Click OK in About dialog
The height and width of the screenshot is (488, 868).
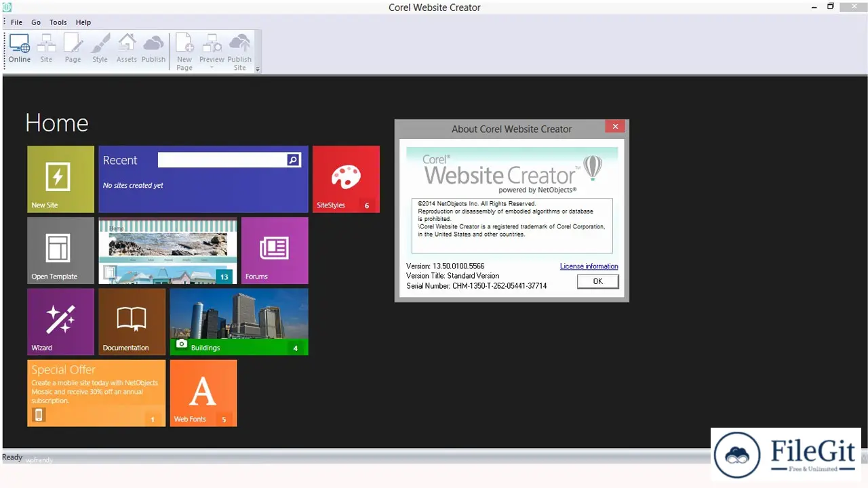[x=597, y=281]
